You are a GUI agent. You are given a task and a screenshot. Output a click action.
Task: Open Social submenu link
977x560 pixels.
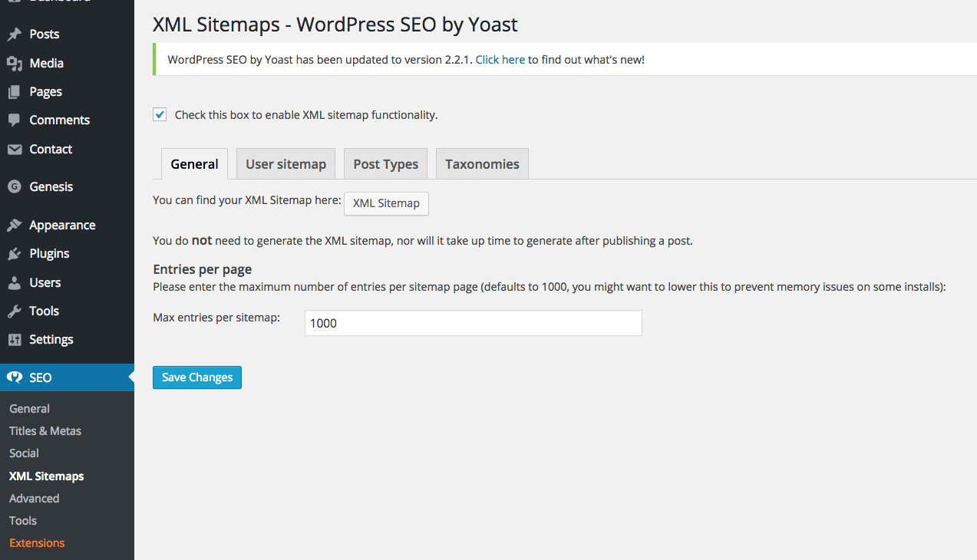click(x=24, y=453)
